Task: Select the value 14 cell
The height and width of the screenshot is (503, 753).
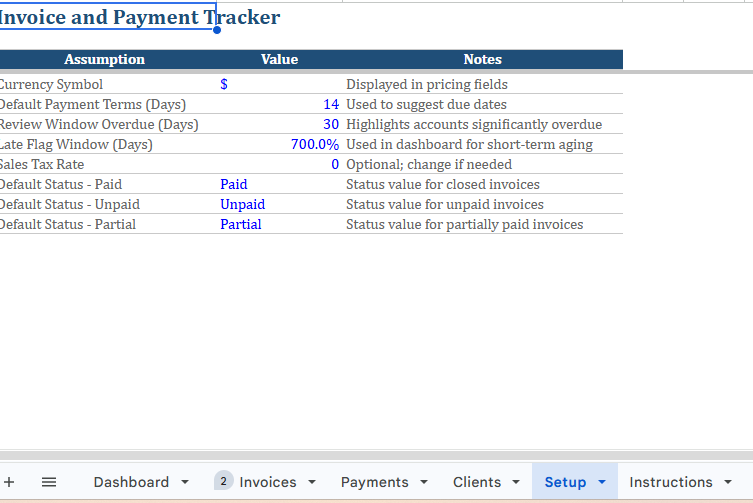Action: pos(279,104)
